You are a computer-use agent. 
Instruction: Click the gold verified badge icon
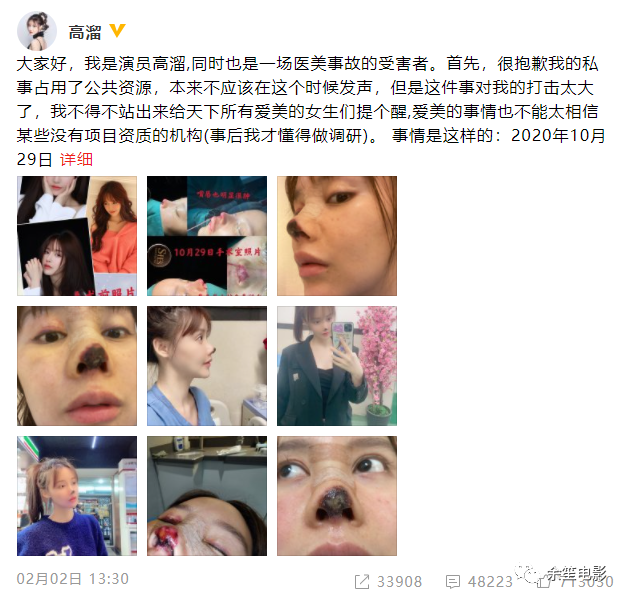117,31
